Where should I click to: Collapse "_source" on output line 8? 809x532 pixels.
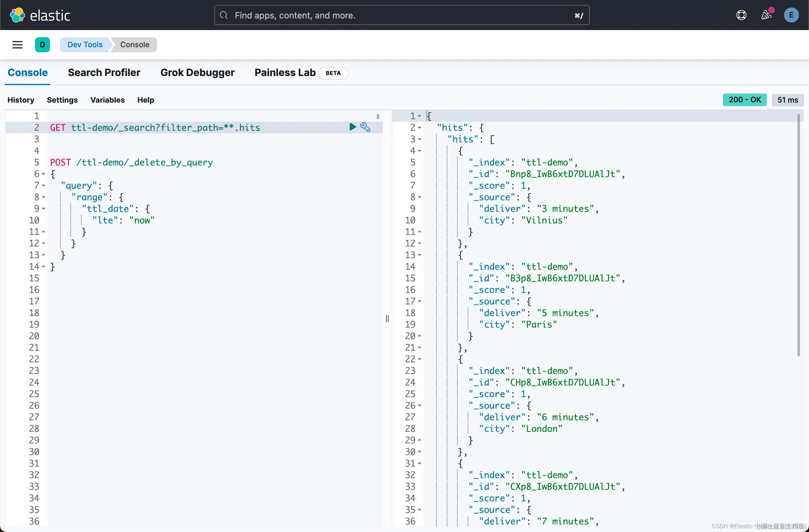[x=420, y=197]
